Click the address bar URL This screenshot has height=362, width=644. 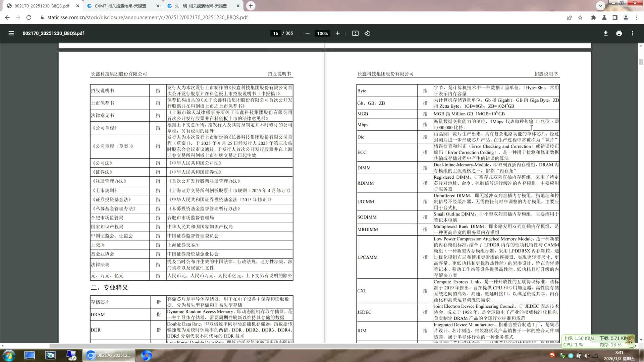[148, 17]
